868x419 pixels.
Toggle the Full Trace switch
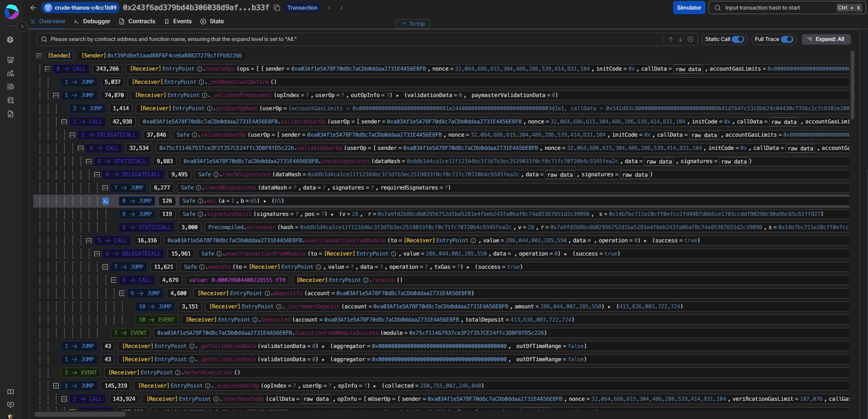[x=787, y=39]
